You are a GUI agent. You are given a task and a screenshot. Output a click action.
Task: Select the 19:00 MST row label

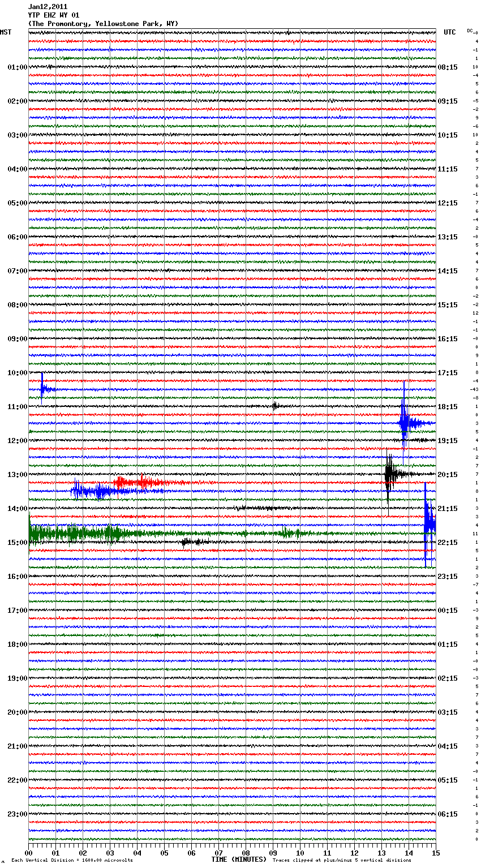[17, 678]
